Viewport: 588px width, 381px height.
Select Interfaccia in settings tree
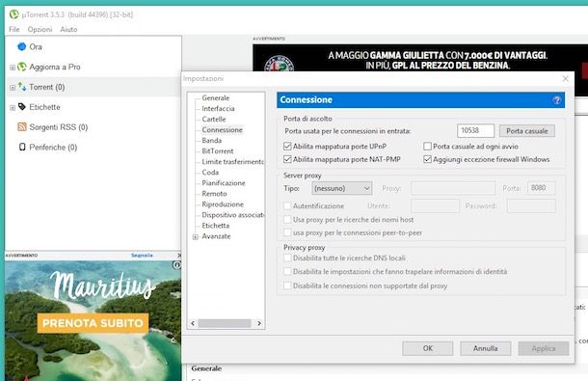pyautogui.click(x=218, y=108)
